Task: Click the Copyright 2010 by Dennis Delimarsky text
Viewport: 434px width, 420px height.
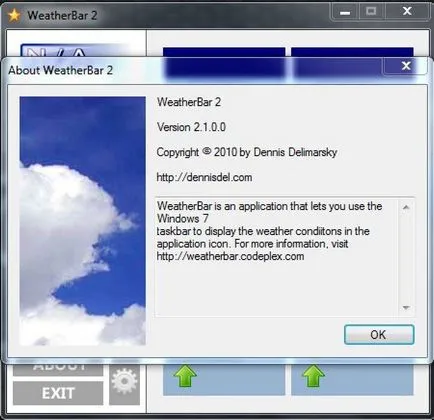Action: point(247,152)
